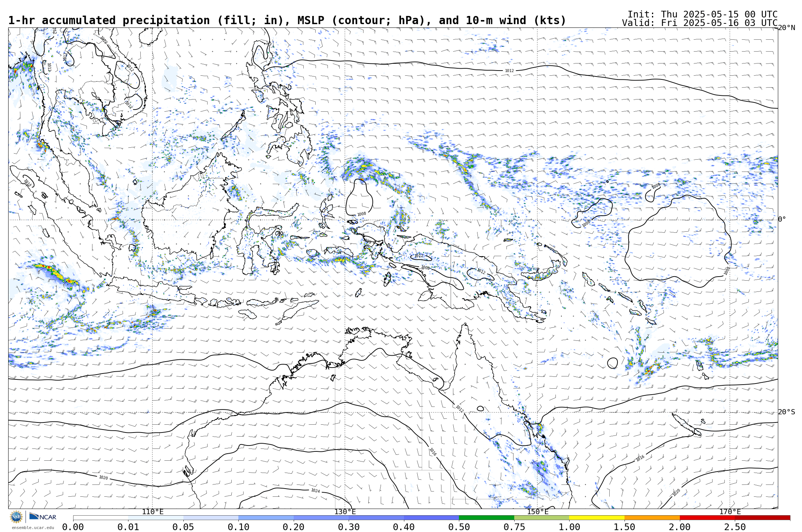Click the 2.50 colorbar tick label

pyautogui.click(x=735, y=527)
